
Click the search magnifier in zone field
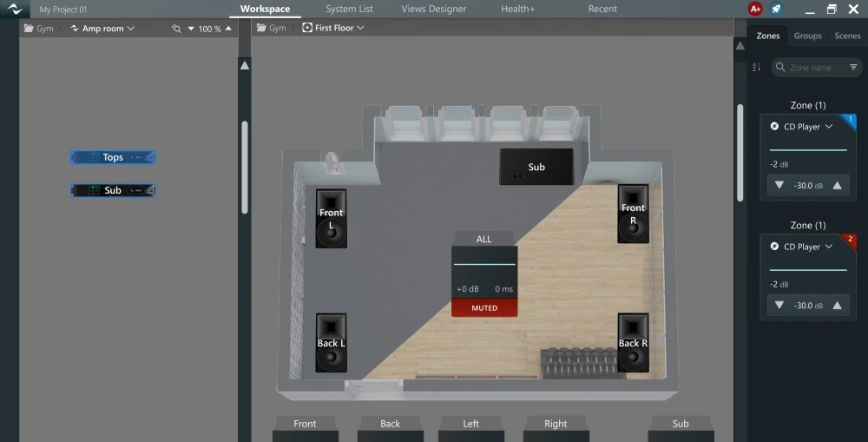pyautogui.click(x=780, y=67)
